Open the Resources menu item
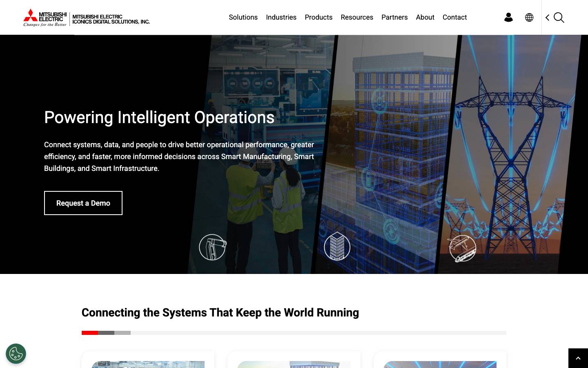Viewport: 588px width, 368px height. click(357, 17)
